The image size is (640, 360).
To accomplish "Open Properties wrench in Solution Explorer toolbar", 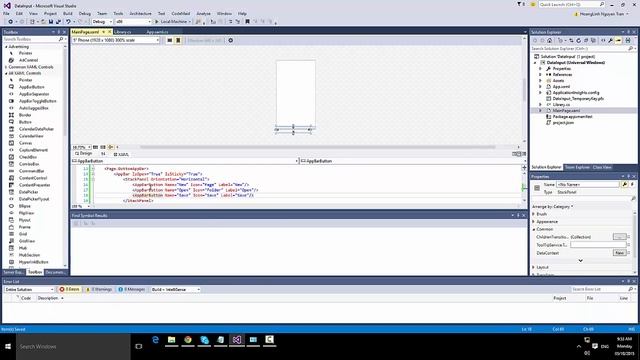I will tap(610, 40).
